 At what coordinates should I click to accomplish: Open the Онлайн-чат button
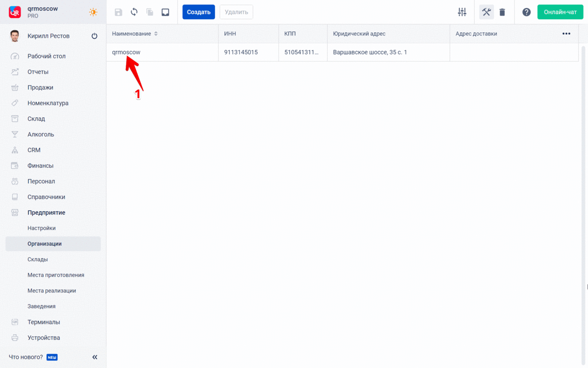(x=560, y=12)
